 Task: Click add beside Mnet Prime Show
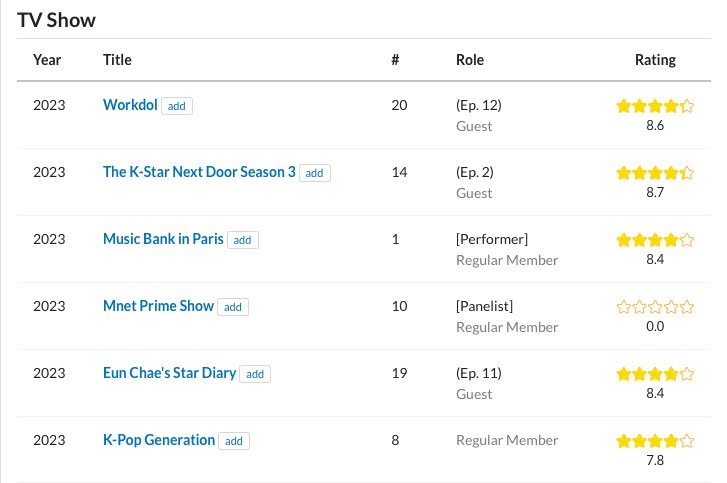(233, 307)
